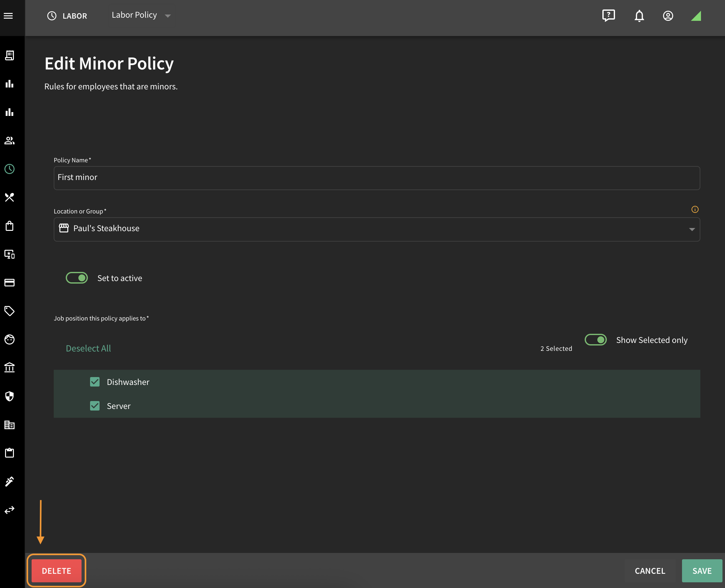Screen dimensions: 725x588
Task: Click the info icon above Location field
Action: [695, 209]
